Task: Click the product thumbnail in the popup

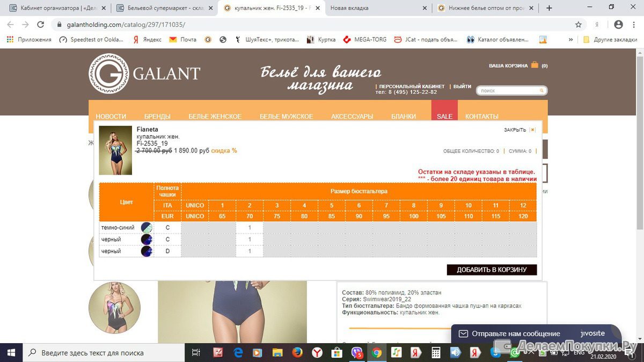Action: pos(115,150)
